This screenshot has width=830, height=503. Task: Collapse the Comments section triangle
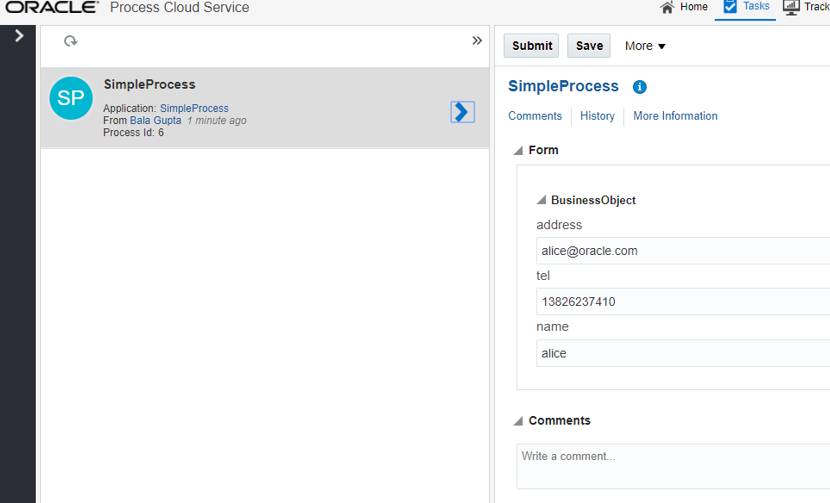coord(518,421)
